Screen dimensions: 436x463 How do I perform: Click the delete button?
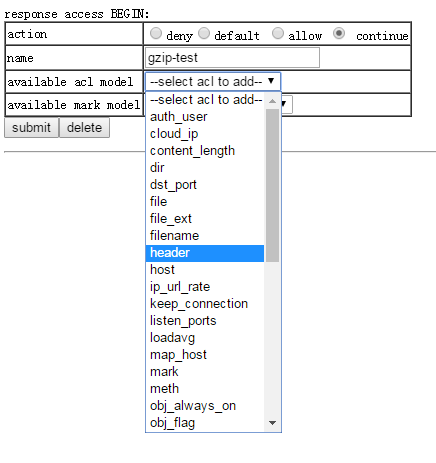tap(84, 127)
